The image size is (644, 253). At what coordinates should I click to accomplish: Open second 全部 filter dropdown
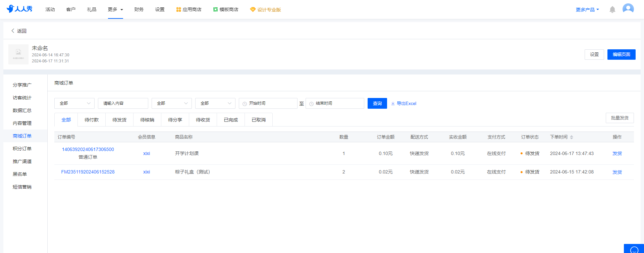pos(172,103)
